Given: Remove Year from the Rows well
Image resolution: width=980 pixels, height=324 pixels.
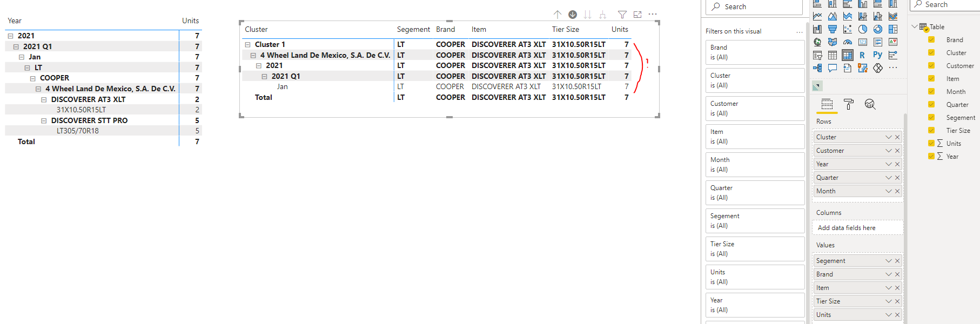Looking at the screenshot, I should [x=897, y=164].
